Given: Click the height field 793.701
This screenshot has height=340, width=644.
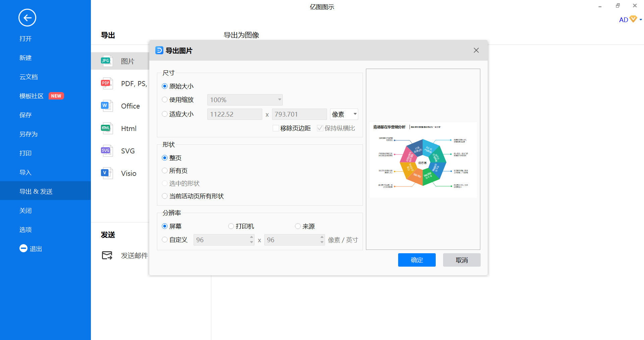Looking at the screenshot, I should coord(300,114).
